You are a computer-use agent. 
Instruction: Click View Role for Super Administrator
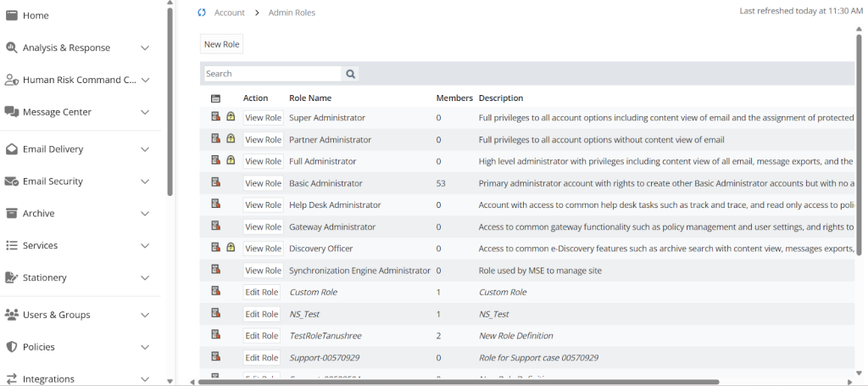point(263,117)
